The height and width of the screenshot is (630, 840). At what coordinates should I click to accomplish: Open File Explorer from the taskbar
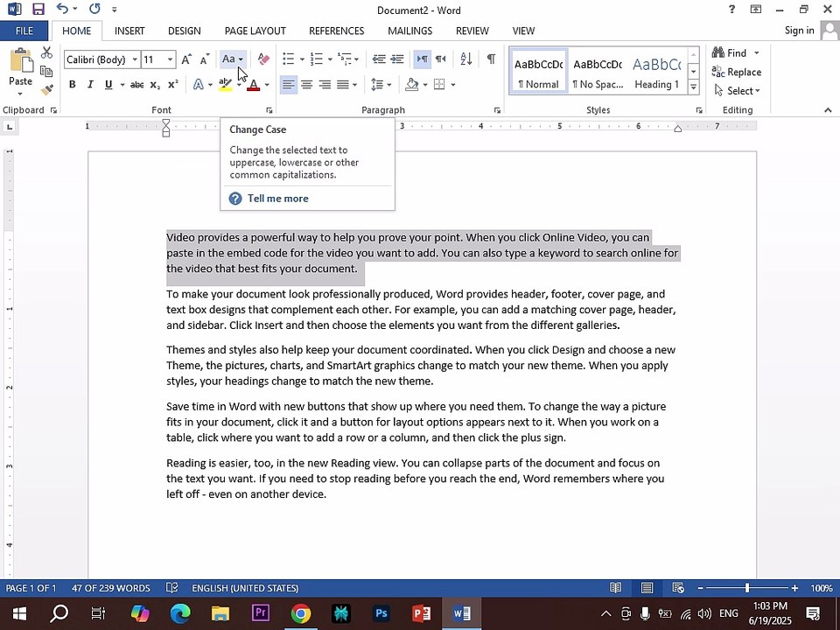[220, 613]
